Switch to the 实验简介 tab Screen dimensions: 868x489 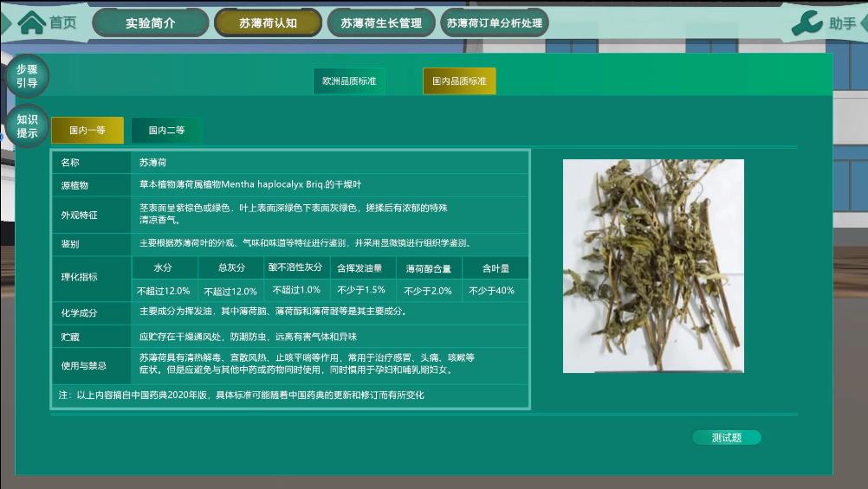tap(150, 23)
